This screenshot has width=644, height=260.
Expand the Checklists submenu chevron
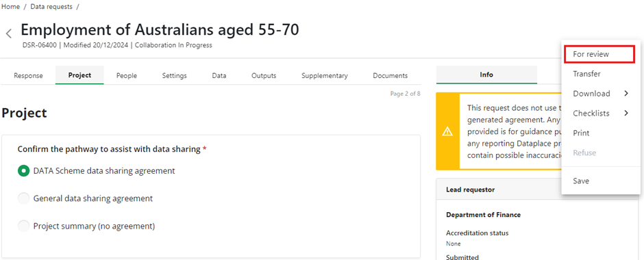click(x=626, y=113)
